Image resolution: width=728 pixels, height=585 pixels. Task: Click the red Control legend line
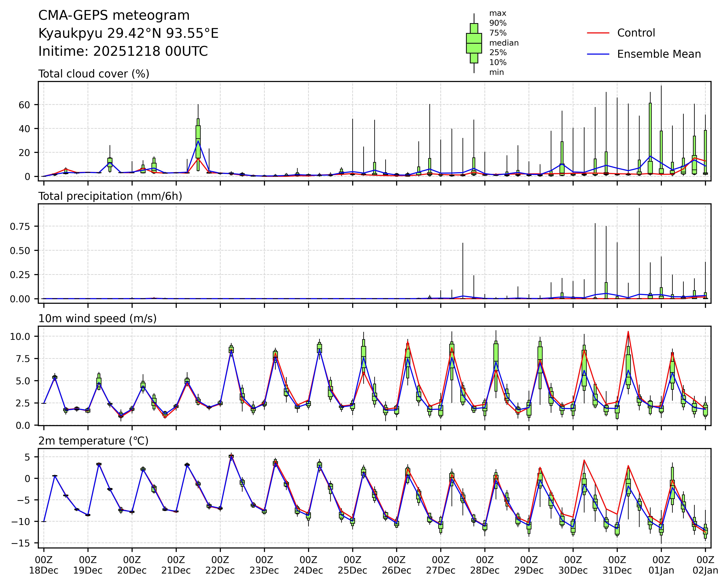pos(598,33)
